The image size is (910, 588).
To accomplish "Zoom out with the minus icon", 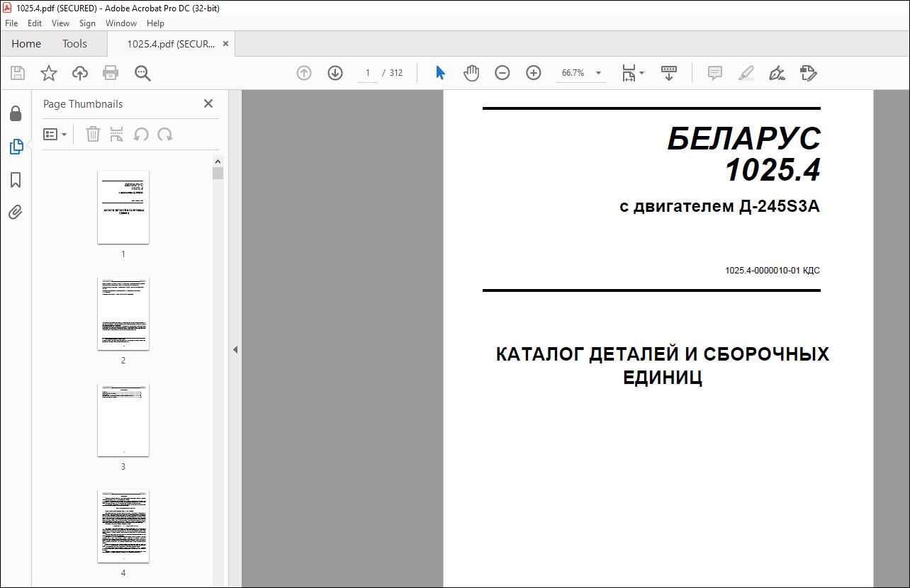I will [502, 73].
